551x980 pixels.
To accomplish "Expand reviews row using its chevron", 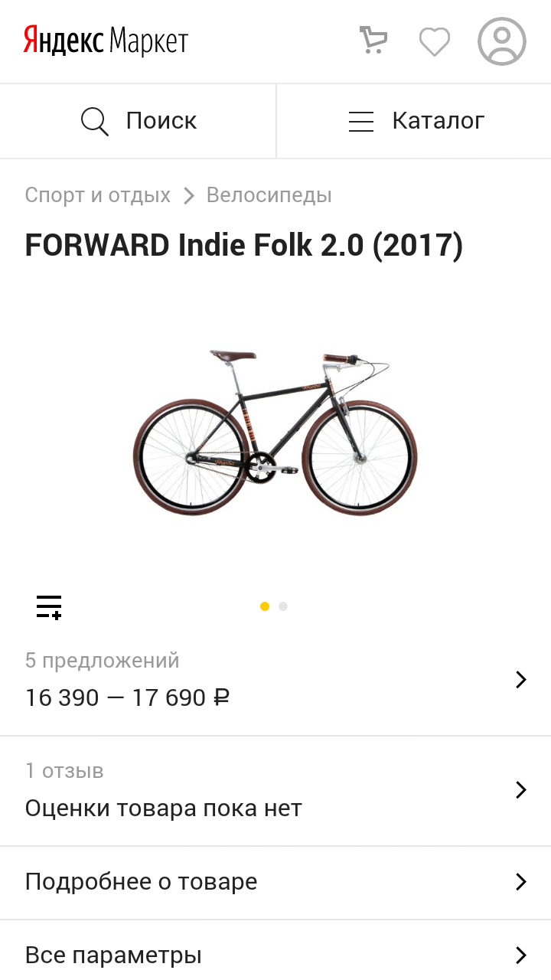I will [x=521, y=789].
